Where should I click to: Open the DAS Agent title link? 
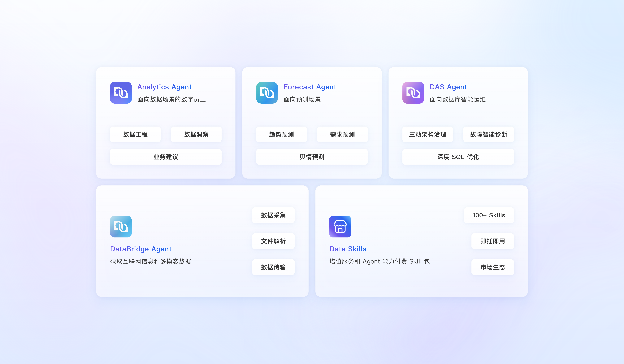tap(448, 87)
